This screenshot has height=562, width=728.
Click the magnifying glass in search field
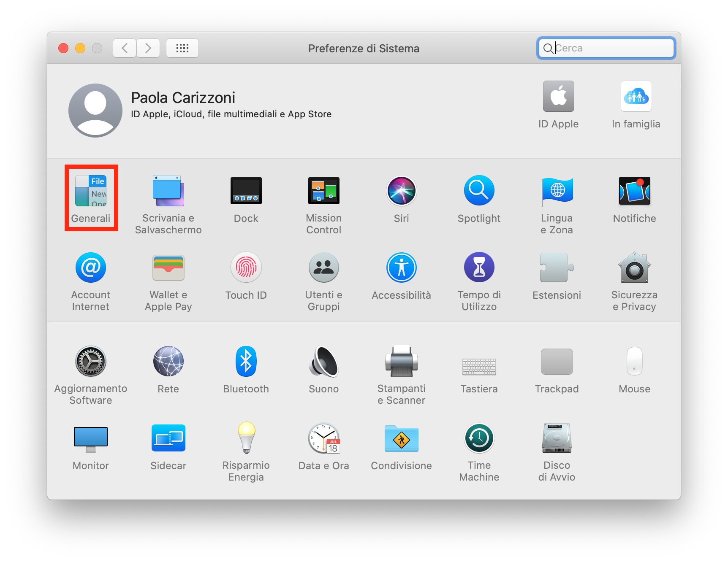(x=548, y=49)
